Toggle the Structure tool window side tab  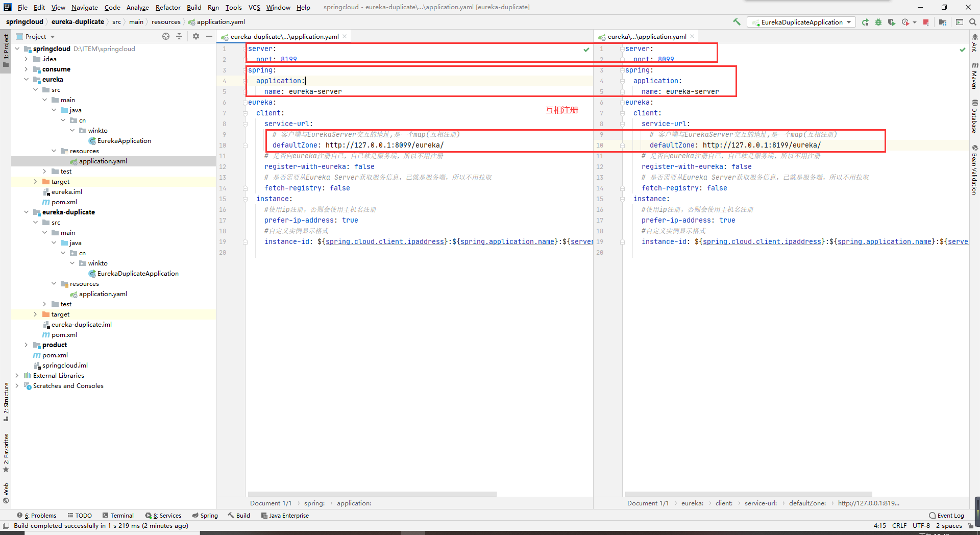(x=6, y=402)
